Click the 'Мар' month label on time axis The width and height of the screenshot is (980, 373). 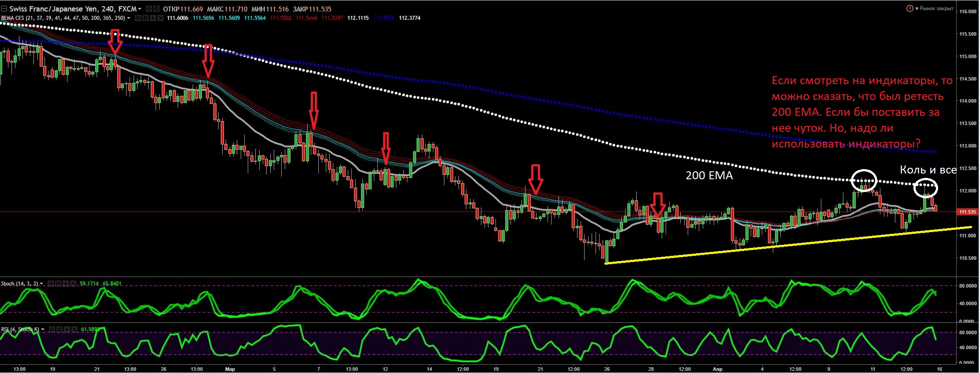[x=230, y=369]
